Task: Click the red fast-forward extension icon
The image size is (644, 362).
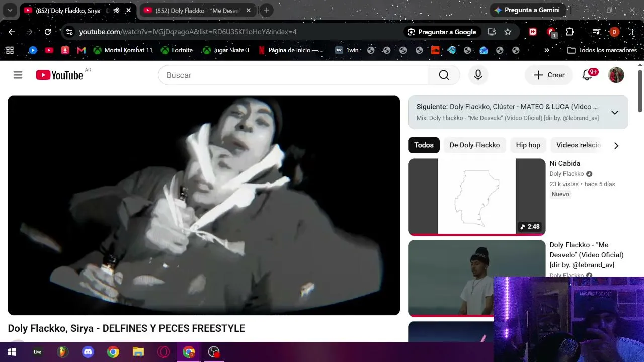Action: (x=533, y=32)
